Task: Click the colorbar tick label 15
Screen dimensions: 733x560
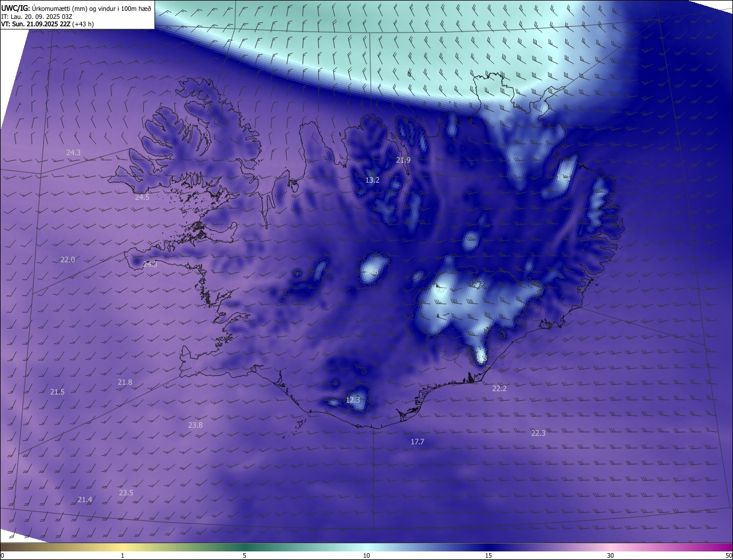Action: (488, 555)
